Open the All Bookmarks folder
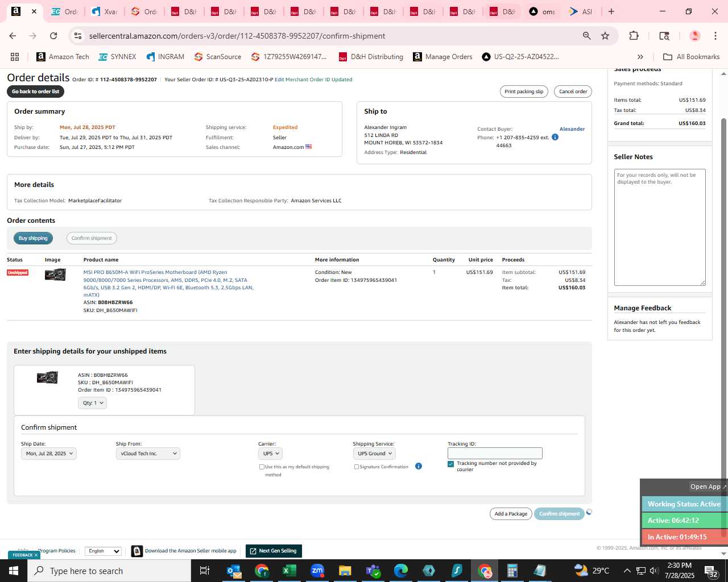Image resolution: width=728 pixels, height=582 pixels. click(x=691, y=57)
